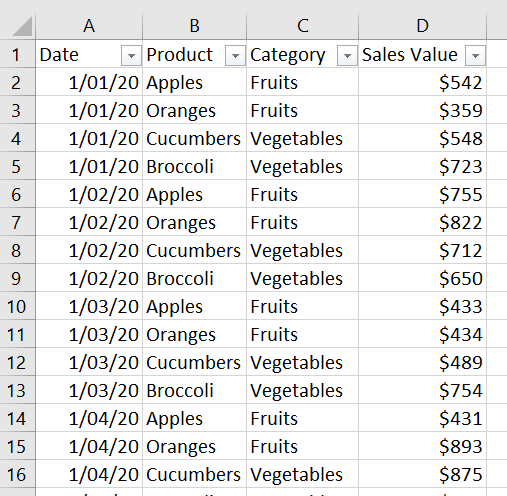Click the cell containing $893
507x496 pixels.
tap(423, 446)
